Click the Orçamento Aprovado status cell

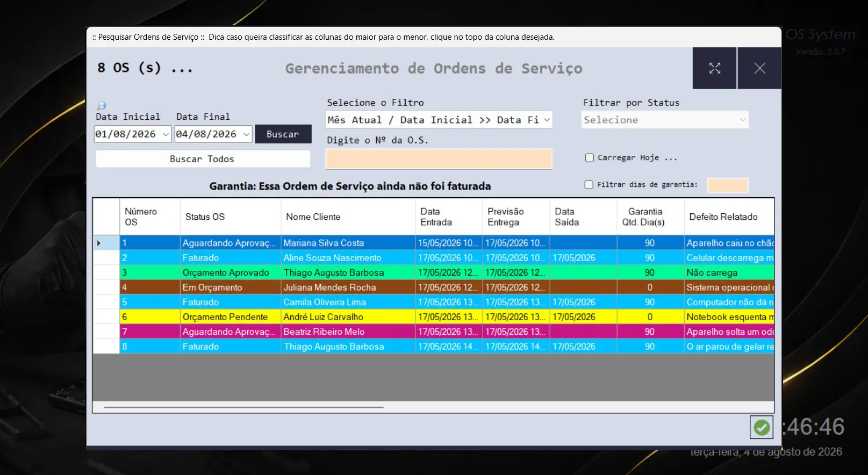click(x=231, y=272)
